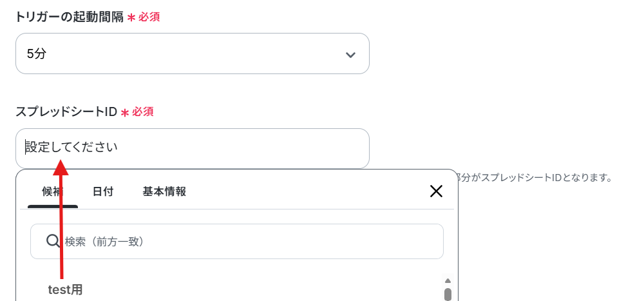
Task: Click the red asterisk beside スプレッドシートID
Action: [125, 113]
